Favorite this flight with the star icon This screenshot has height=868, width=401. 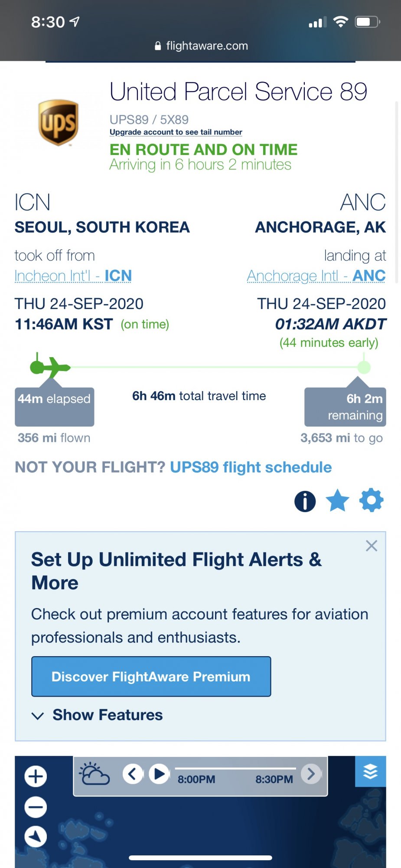pyautogui.click(x=337, y=500)
